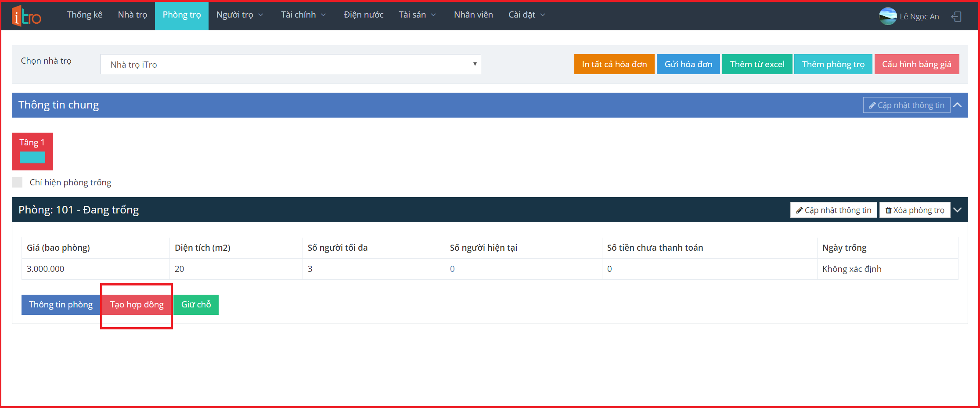Open Người trọ dropdown menu
This screenshot has height=408, width=980.
tap(239, 15)
